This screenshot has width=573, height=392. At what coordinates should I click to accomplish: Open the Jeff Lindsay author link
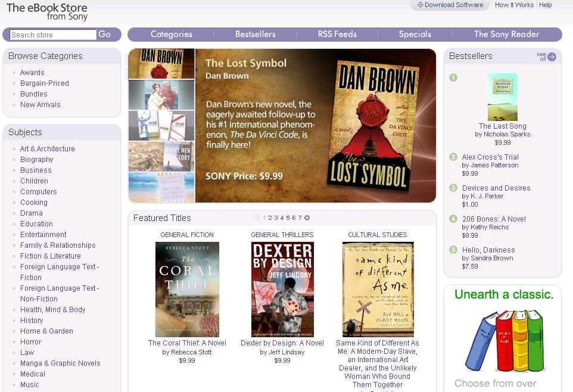[x=286, y=352]
